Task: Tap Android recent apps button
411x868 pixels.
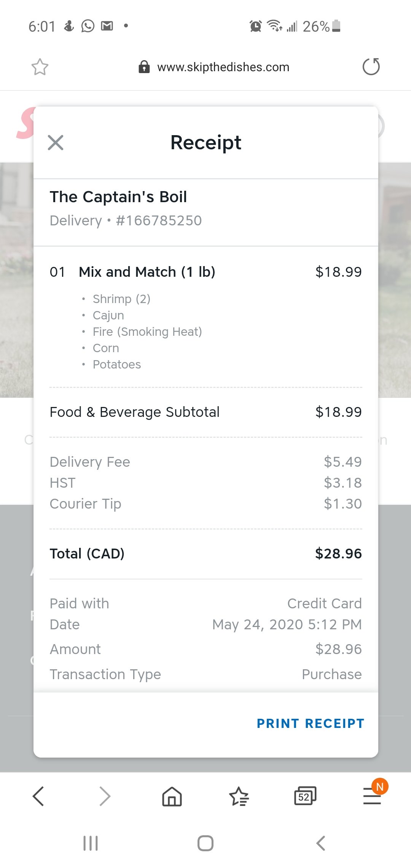Action: point(91,843)
